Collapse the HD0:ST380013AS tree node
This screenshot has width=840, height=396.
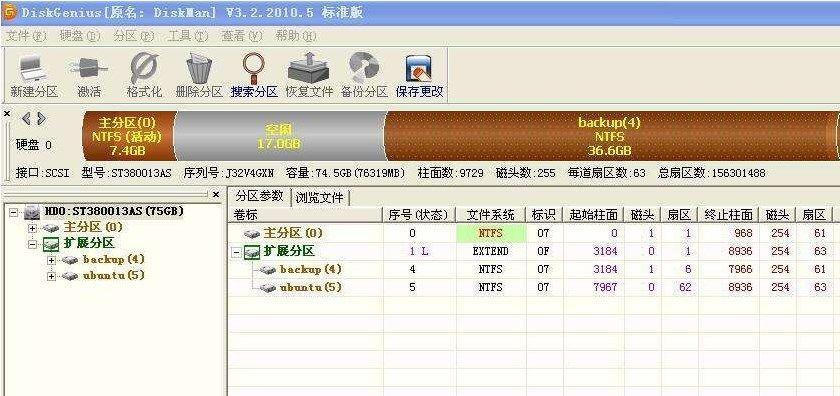[13, 212]
